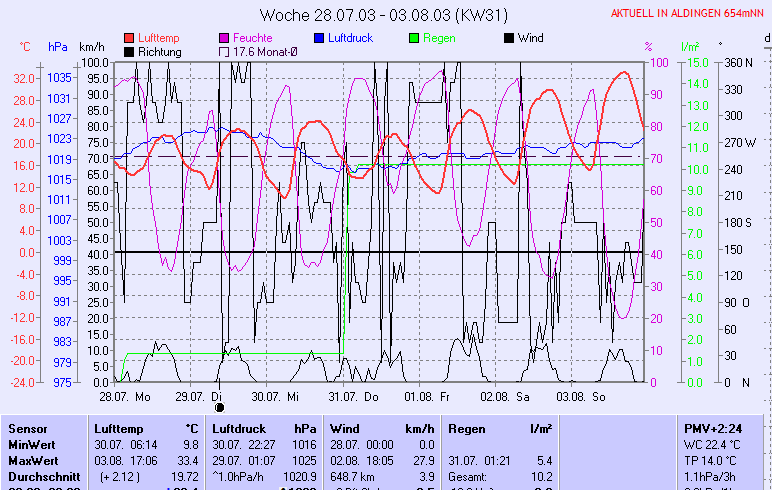Click the black Richtung legend swatch
Screen dimensions: 772x490
[129, 51]
